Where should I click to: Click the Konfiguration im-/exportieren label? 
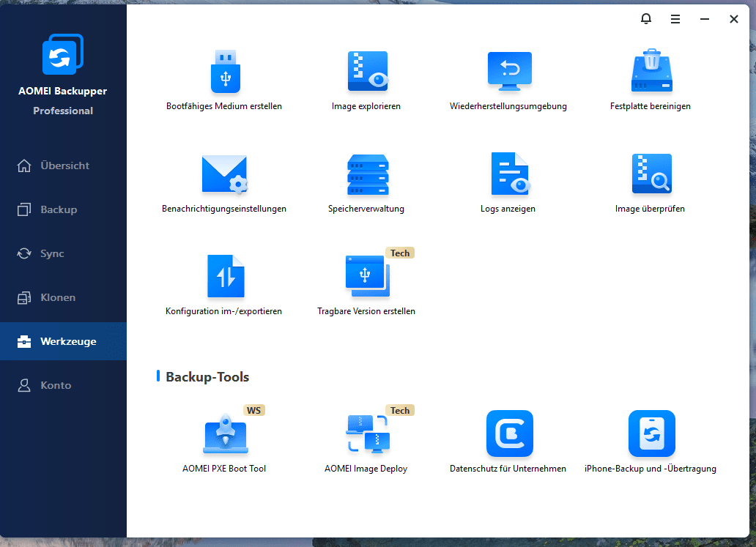click(x=223, y=311)
